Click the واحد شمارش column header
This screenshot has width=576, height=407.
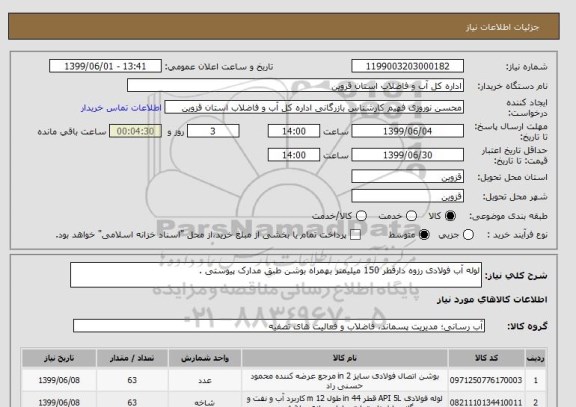pyautogui.click(x=205, y=358)
